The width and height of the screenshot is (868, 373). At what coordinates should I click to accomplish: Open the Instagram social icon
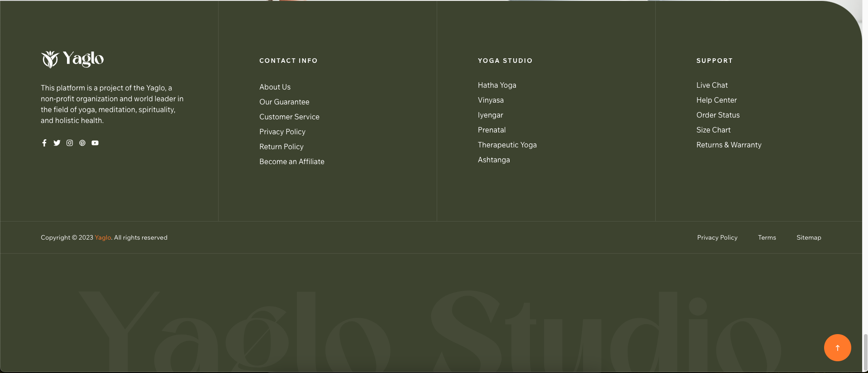coord(70,143)
